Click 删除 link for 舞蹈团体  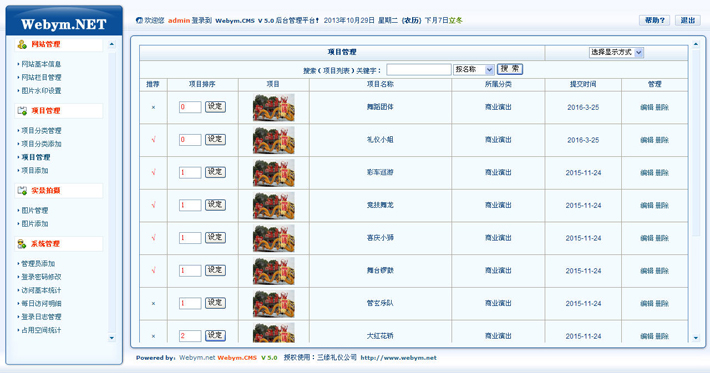point(662,107)
